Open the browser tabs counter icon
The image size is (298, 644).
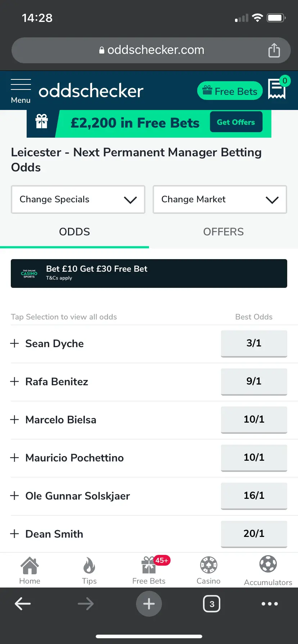pos(212,604)
